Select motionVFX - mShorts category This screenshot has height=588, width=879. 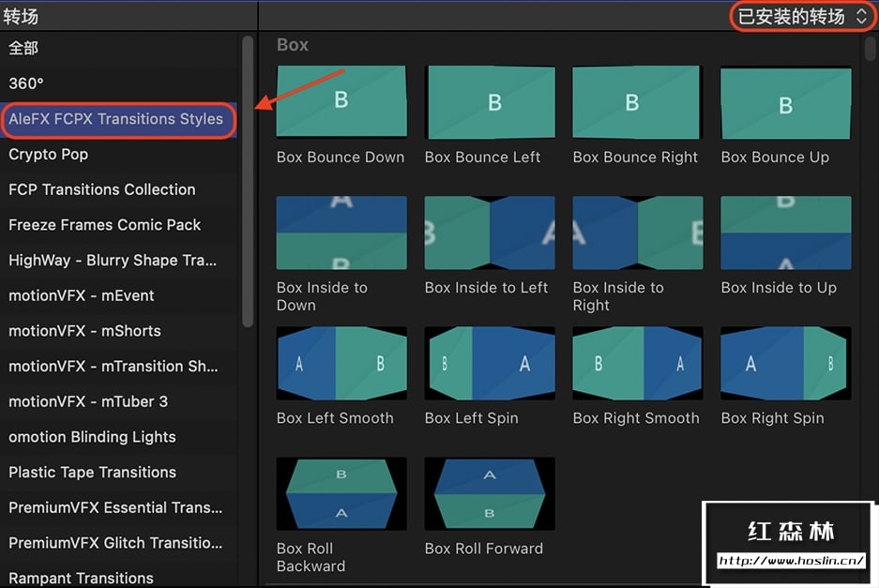(x=118, y=331)
